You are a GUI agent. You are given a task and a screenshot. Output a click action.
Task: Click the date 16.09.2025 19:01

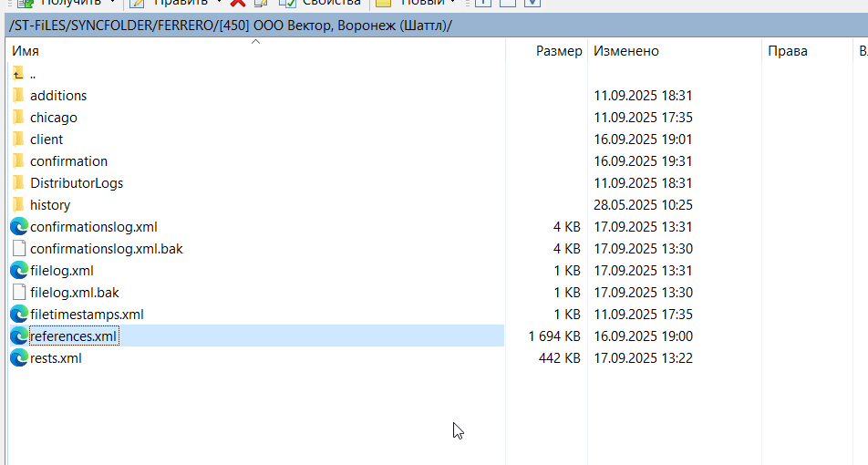(644, 139)
